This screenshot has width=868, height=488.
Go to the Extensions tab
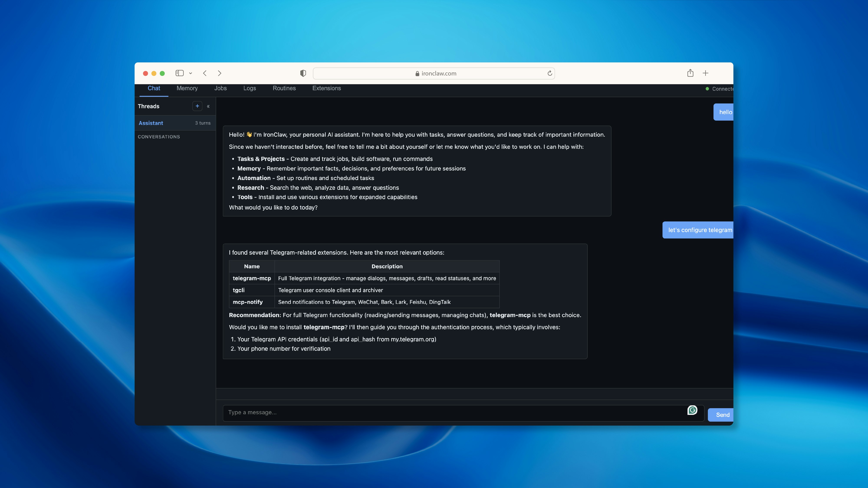point(326,88)
